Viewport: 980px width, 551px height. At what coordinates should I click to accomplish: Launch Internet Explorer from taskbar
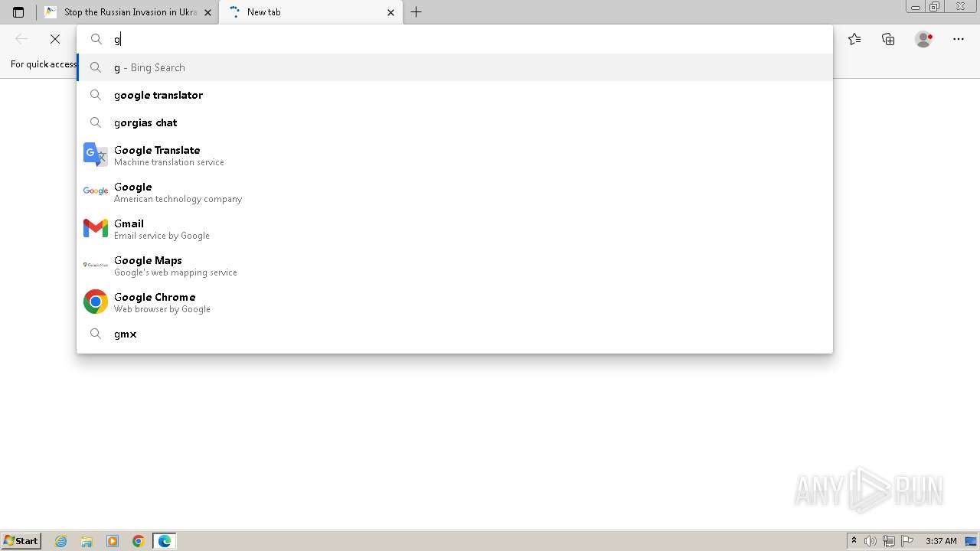click(61, 541)
